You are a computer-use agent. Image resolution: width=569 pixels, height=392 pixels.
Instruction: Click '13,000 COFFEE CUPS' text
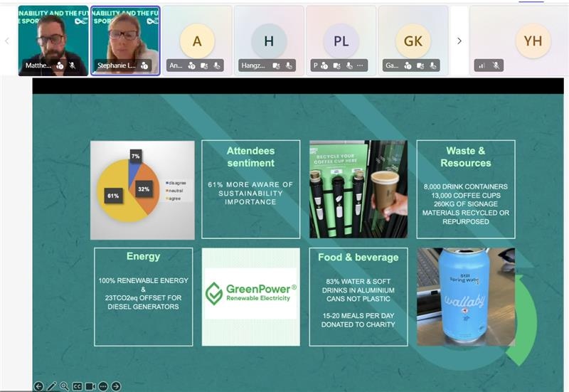[466, 195]
